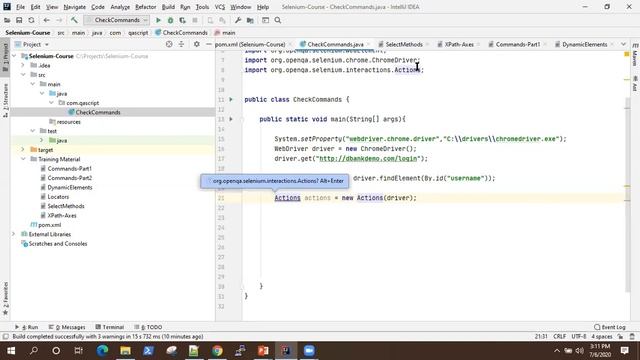
Task: Build project with the hammer icon
Action: tap(74, 20)
